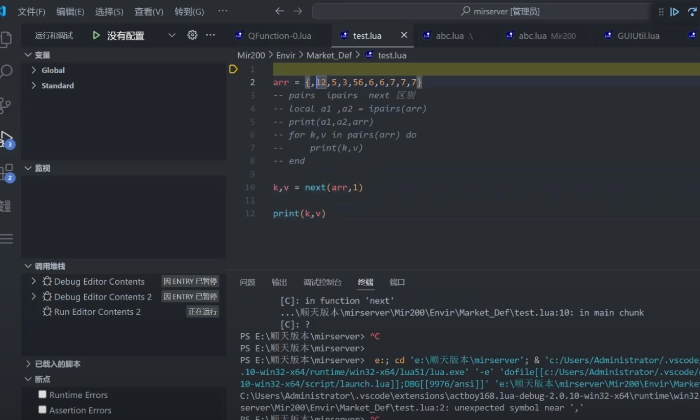
Task: Open Source Control view in activity bar
Action: click(x=8, y=104)
